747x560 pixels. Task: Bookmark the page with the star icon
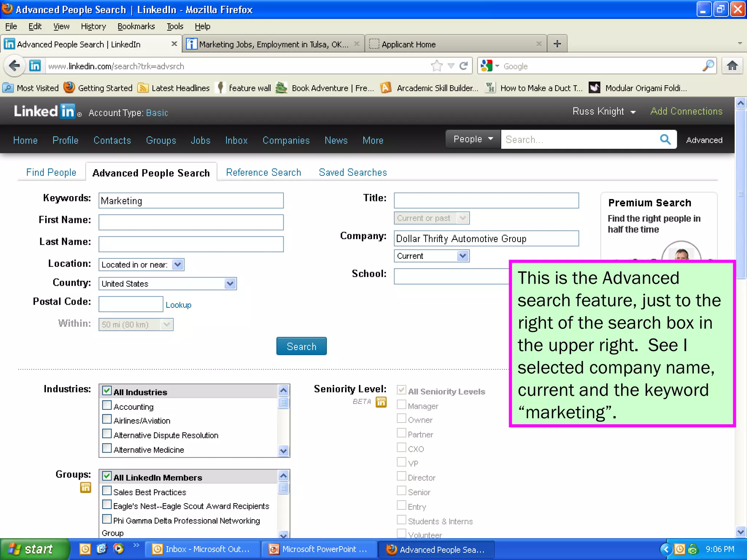click(437, 66)
